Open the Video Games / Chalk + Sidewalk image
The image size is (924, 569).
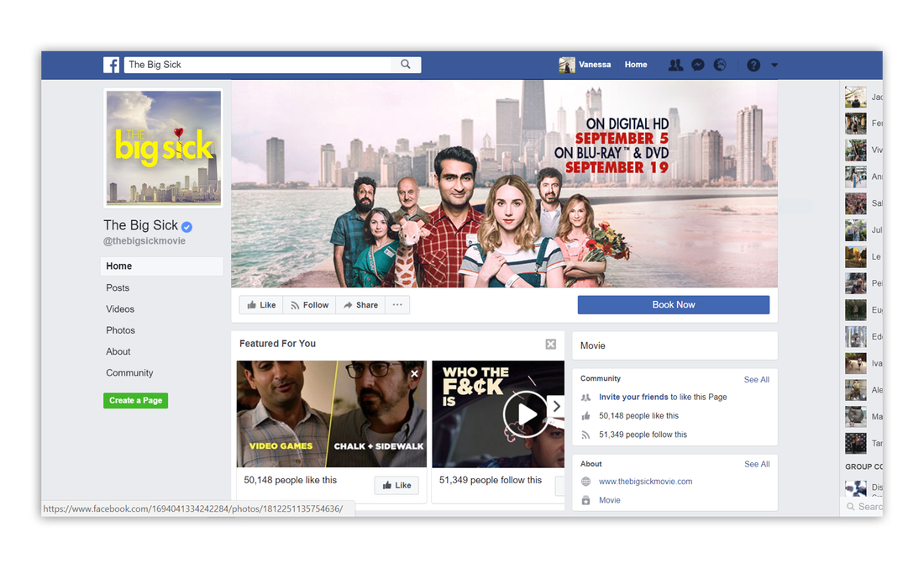tap(331, 414)
